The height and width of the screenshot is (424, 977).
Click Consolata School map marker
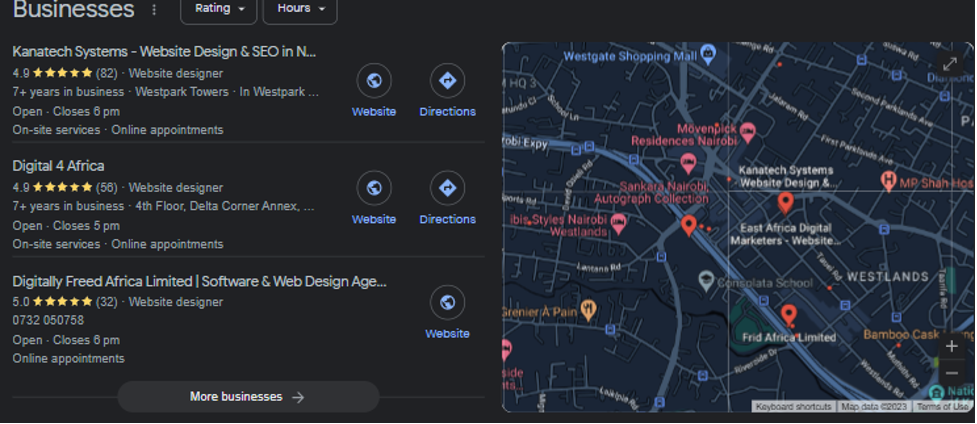706,281
